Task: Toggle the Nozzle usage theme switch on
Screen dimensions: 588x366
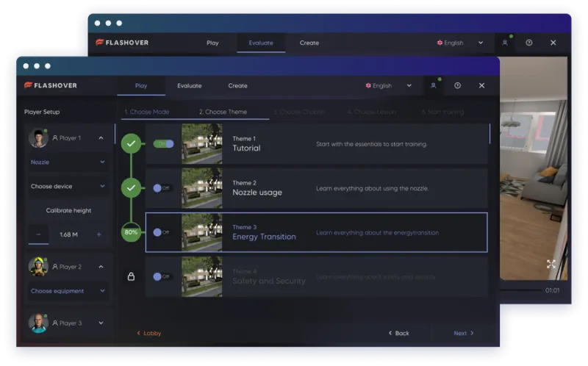Action: pyautogui.click(x=162, y=188)
